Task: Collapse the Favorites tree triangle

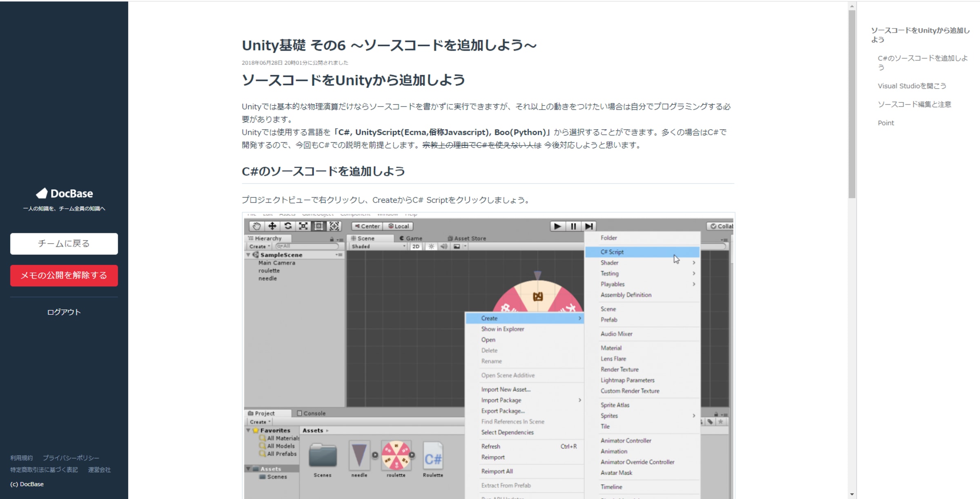Action: (248, 430)
